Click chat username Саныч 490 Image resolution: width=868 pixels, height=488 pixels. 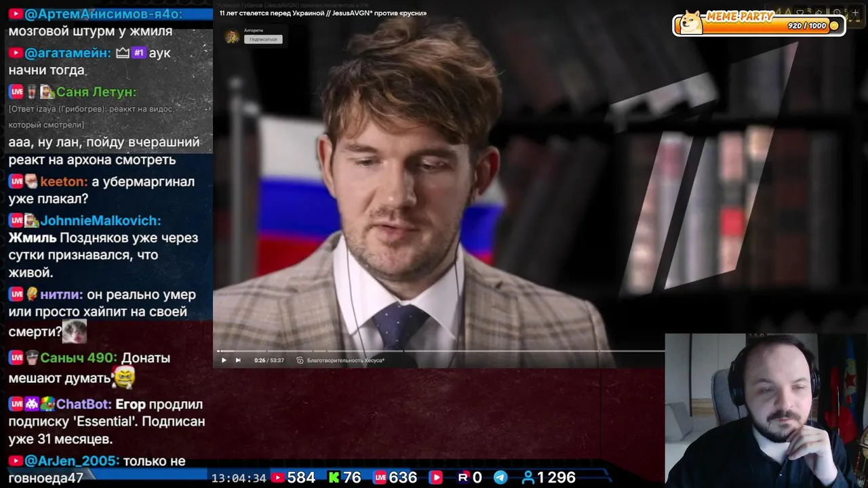(x=79, y=357)
